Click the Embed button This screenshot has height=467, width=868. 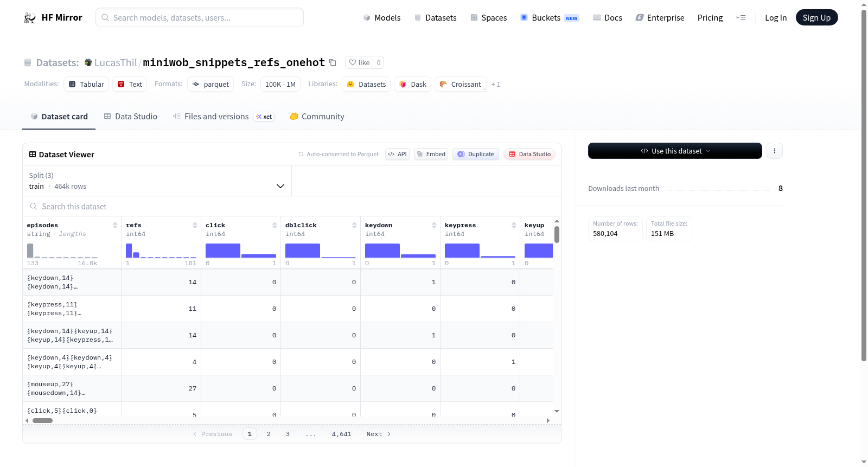431,154
